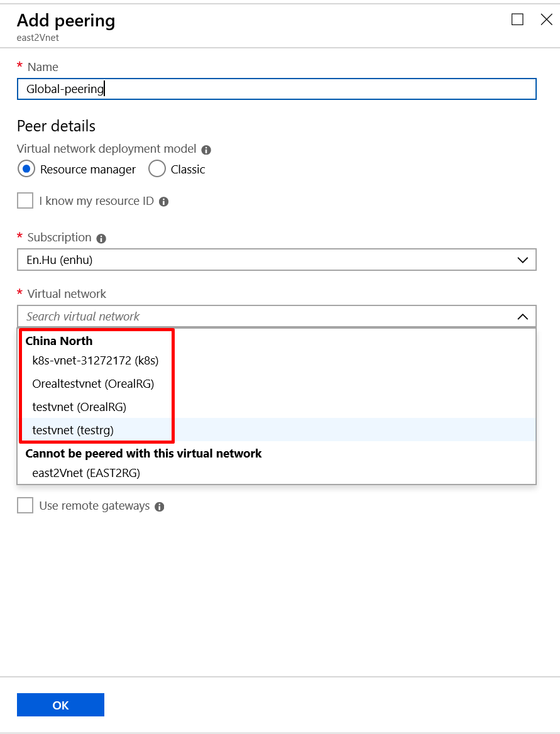Click the Subscription info icon
Image resolution: width=560 pixels, height=734 pixels.
[102, 238]
